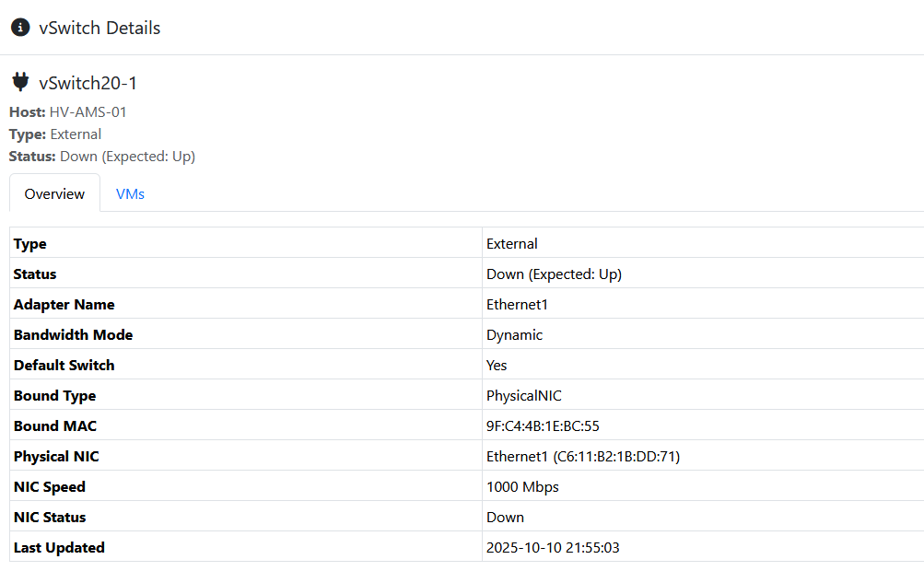
Task: Click the plug icon next to vSwitch20-1
Action: [20, 83]
